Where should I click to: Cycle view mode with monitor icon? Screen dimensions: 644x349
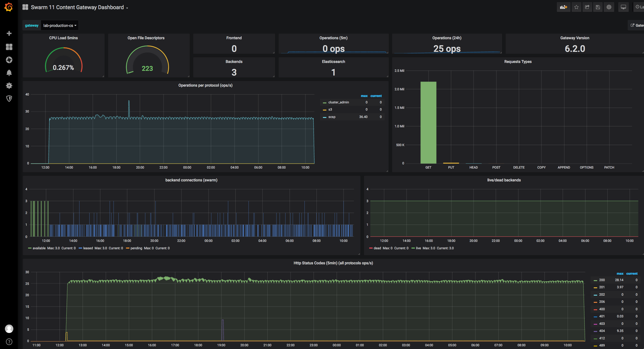(623, 7)
